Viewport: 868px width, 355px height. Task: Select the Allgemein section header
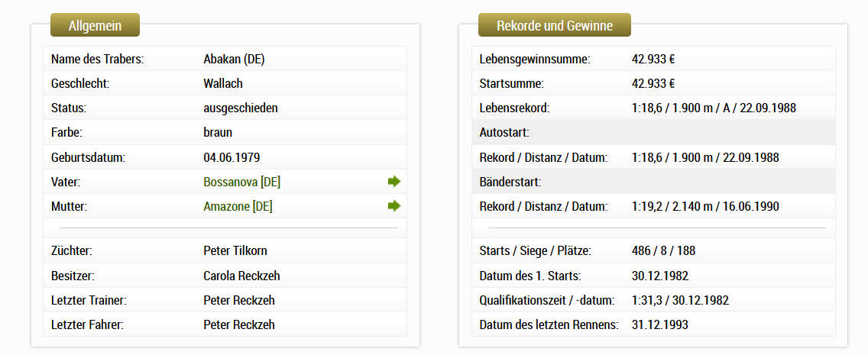(96, 25)
